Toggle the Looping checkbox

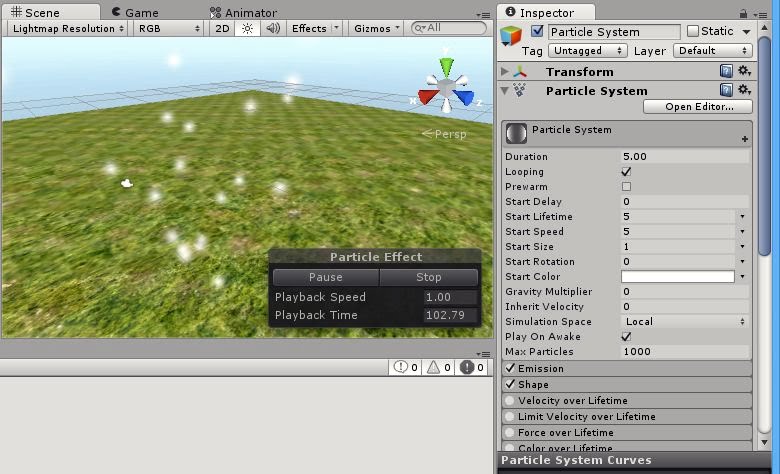[x=627, y=172]
